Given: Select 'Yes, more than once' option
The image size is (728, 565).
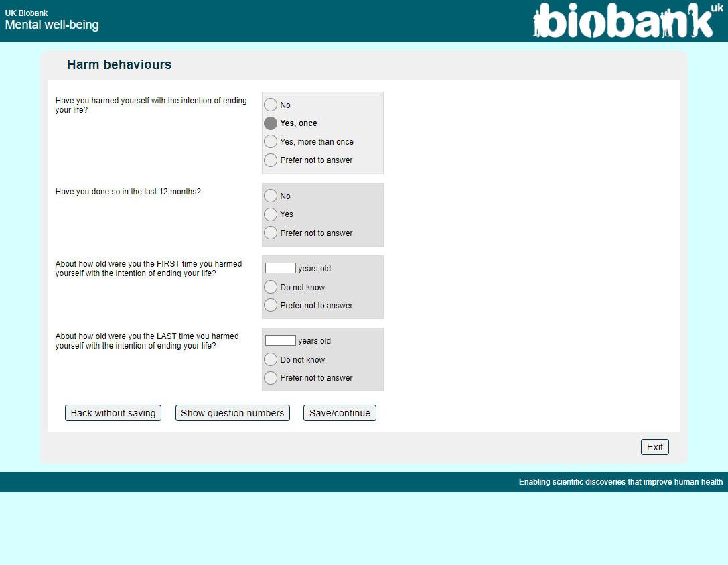Looking at the screenshot, I should click(271, 141).
